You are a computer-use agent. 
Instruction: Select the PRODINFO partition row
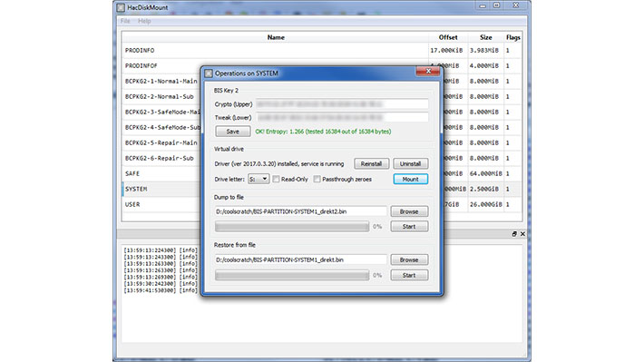pyautogui.click(x=322, y=50)
